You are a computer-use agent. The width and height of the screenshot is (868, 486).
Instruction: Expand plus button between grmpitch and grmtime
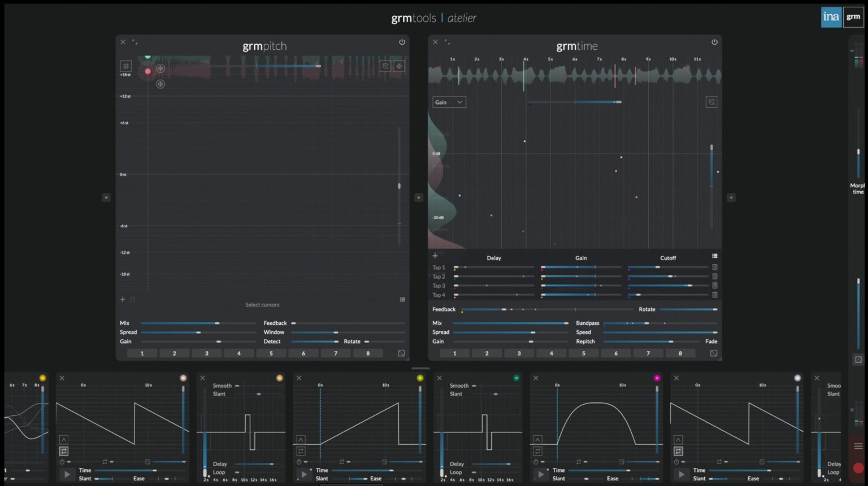pyautogui.click(x=418, y=198)
